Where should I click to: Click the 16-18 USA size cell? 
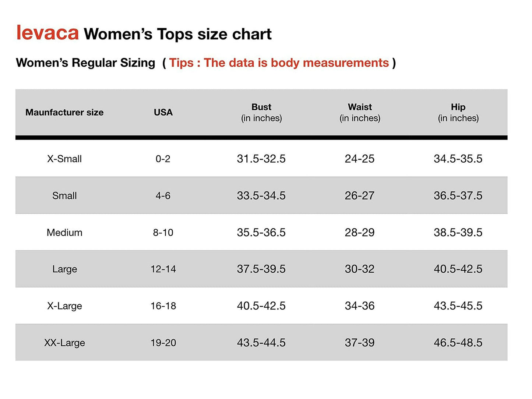click(163, 306)
